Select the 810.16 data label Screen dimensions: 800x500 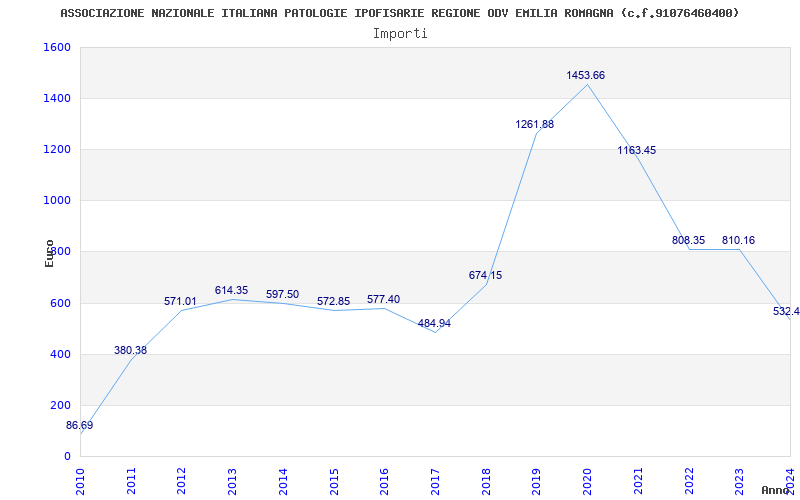[738, 240]
